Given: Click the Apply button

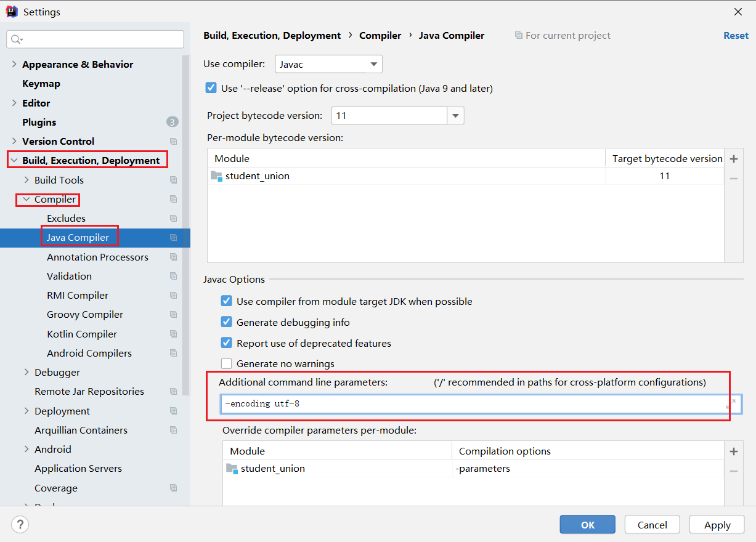Looking at the screenshot, I should click(x=717, y=525).
